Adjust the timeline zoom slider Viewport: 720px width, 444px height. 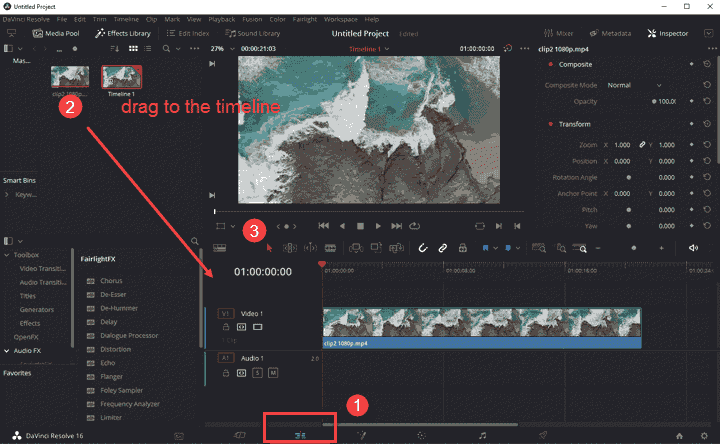(x=634, y=248)
